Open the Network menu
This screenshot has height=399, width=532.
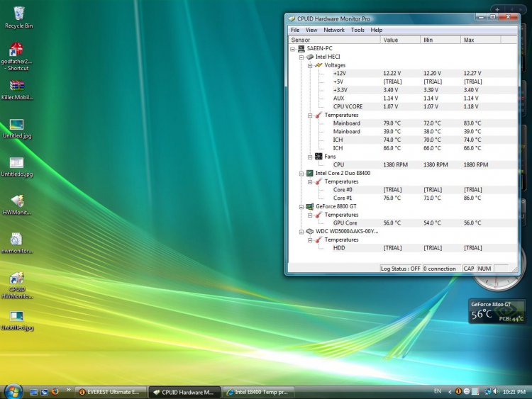click(334, 30)
